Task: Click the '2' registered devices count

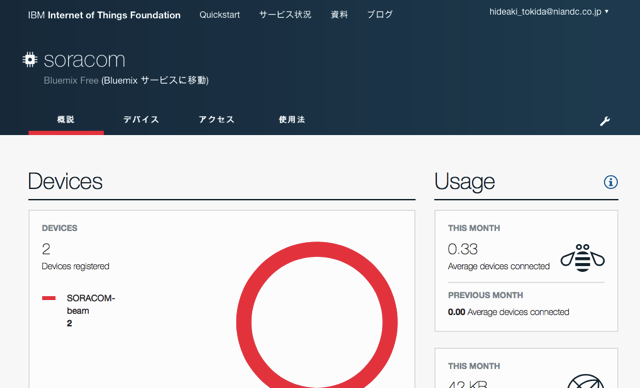Action: pyautogui.click(x=46, y=249)
